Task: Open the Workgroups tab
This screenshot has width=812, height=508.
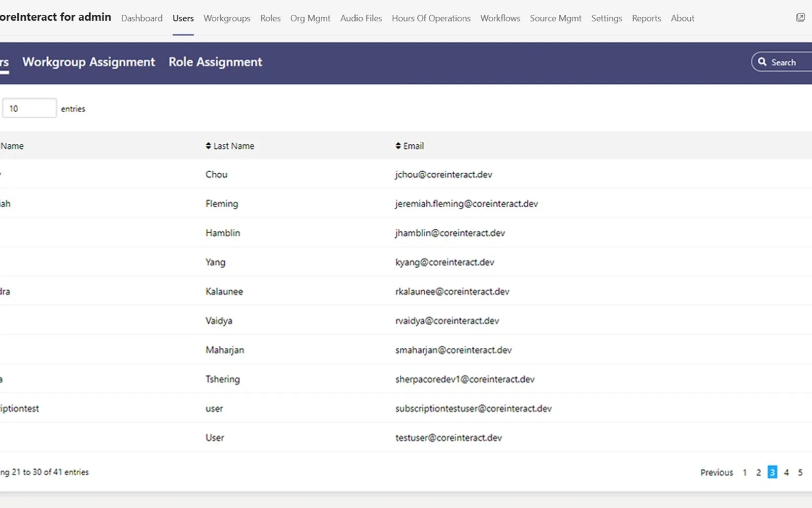Action: 227,18
